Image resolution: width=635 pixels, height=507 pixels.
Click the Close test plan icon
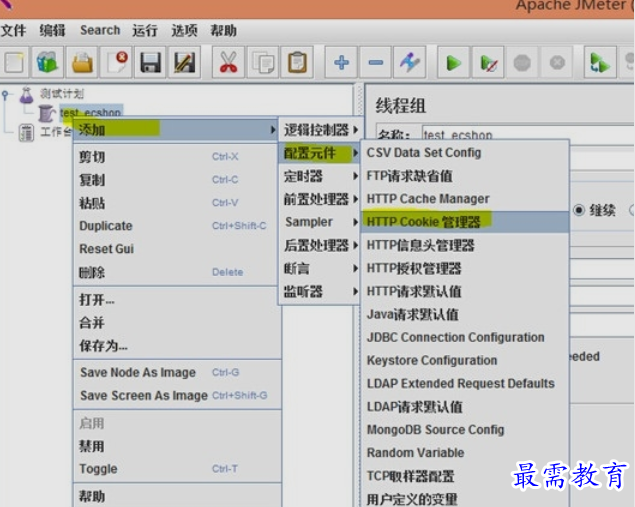point(117,63)
